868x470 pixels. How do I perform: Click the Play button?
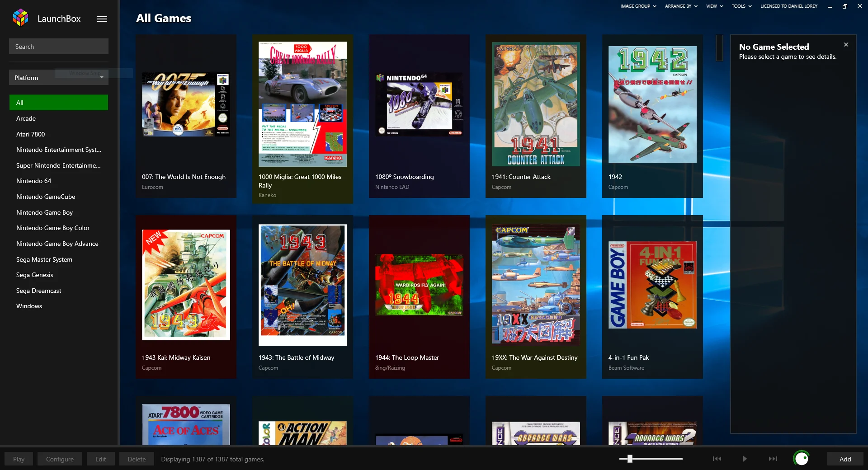click(19, 459)
